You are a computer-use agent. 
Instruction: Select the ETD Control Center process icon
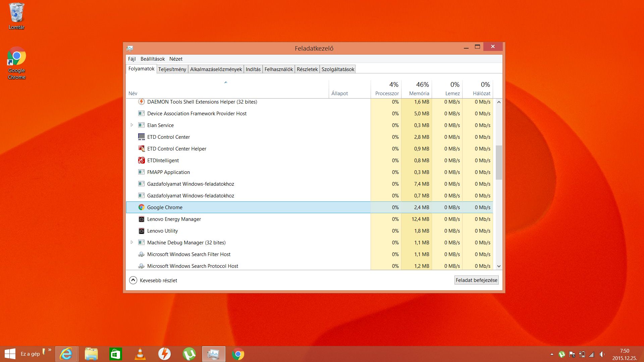(x=142, y=137)
